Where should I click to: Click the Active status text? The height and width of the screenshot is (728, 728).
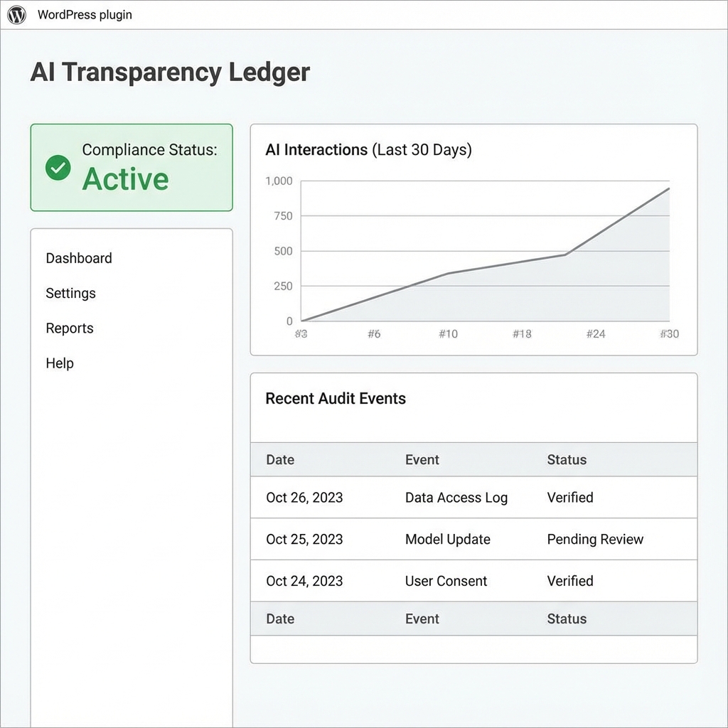(125, 179)
